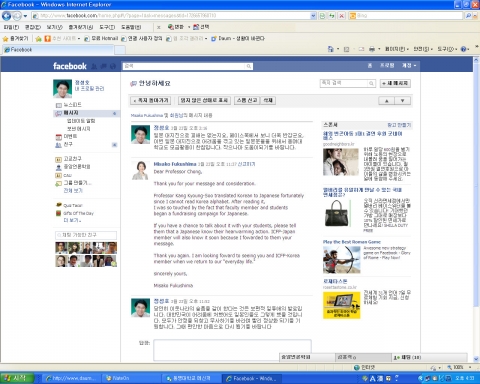Click the previous message up-arrow button

tap(387, 101)
